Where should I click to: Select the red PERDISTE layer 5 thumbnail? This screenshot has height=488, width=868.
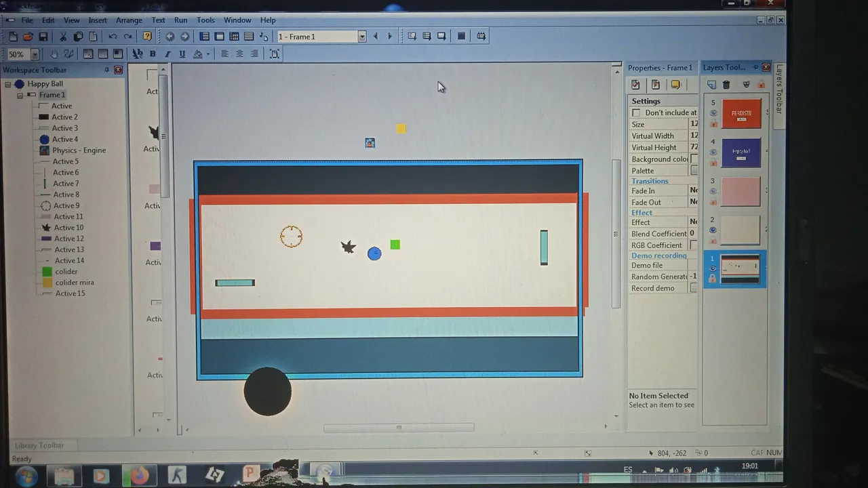(741, 114)
